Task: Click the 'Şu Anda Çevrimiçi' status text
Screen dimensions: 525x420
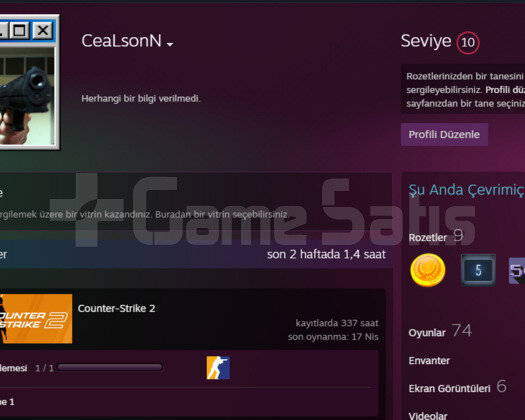Action: [x=466, y=190]
